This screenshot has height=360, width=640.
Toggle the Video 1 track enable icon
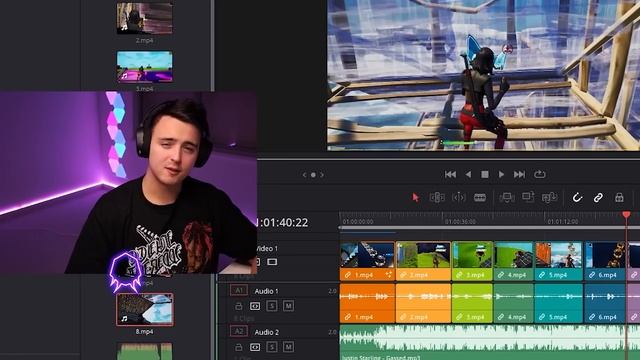click(272, 262)
